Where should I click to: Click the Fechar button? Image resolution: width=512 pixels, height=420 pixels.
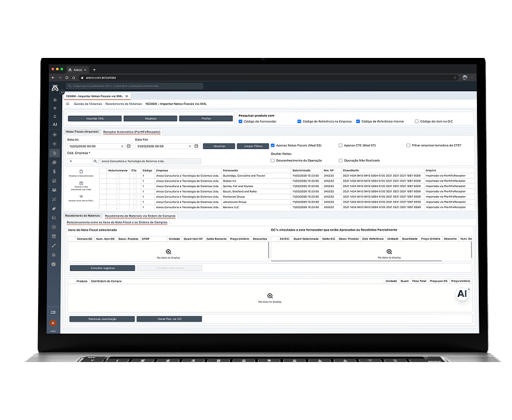(x=206, y=118)
